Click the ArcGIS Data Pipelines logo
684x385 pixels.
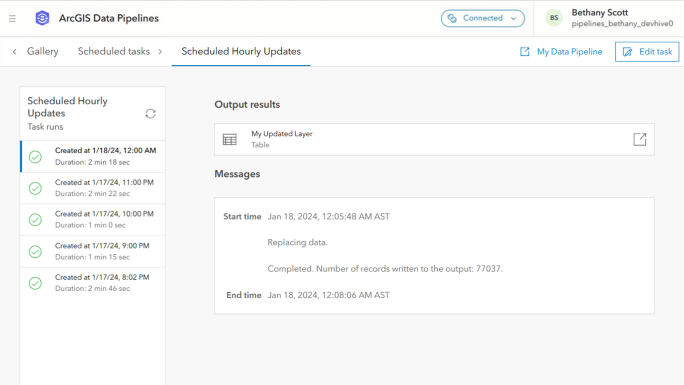tap(42, 18)
